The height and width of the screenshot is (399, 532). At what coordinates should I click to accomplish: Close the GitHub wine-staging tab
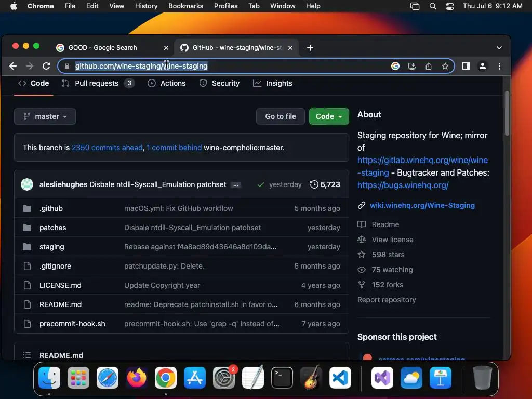click(290, 48)
